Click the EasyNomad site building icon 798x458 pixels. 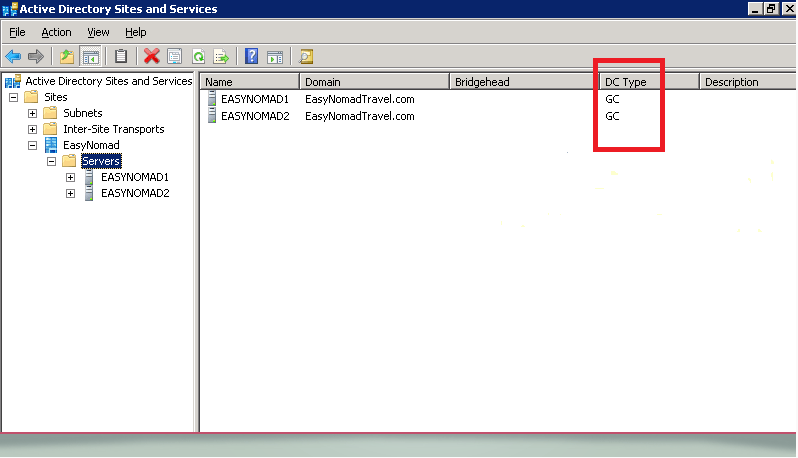pyautogui.click(x=51, y=145)
